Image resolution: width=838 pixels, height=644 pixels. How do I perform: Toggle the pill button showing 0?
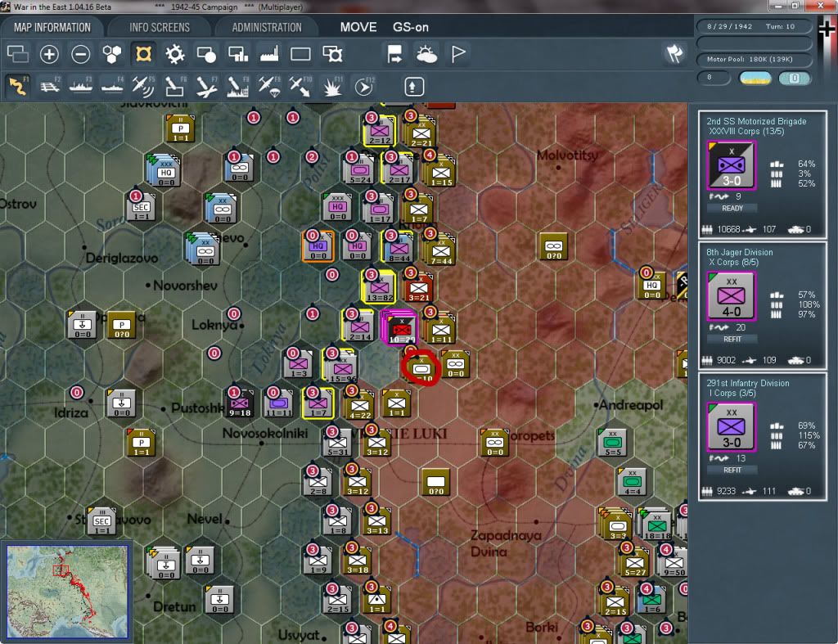click(794, 78)
